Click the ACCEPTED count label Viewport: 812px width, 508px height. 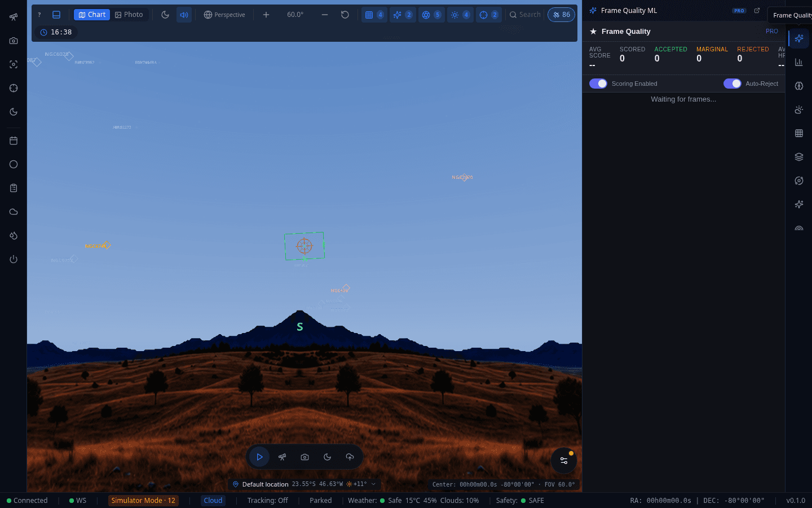click(671, 49)
